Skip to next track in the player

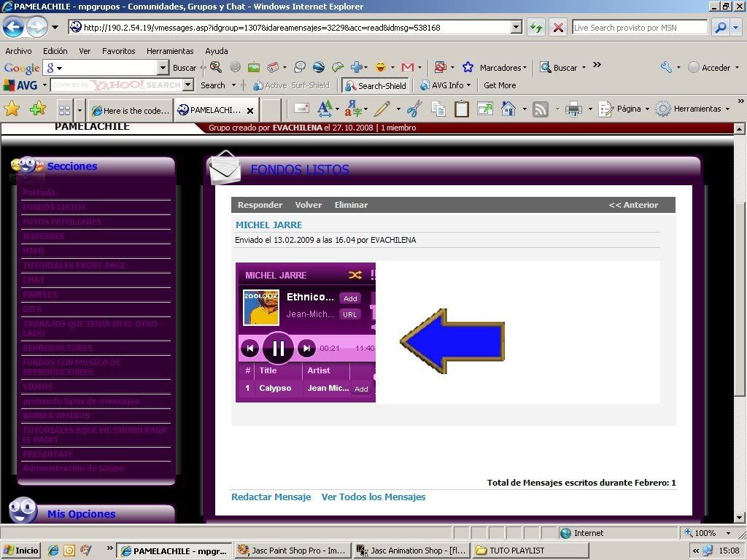pos(306,349)
